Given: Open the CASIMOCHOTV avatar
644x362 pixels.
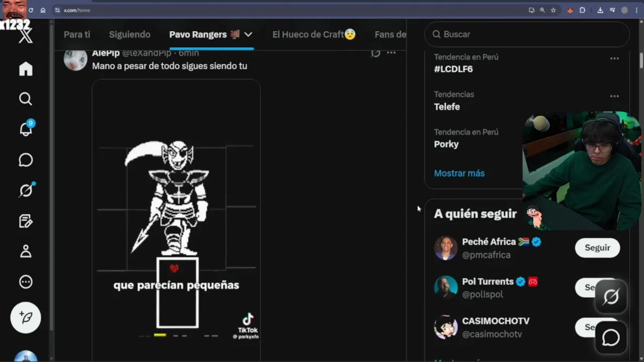Looking at the screenshot, I should [446, 327].
